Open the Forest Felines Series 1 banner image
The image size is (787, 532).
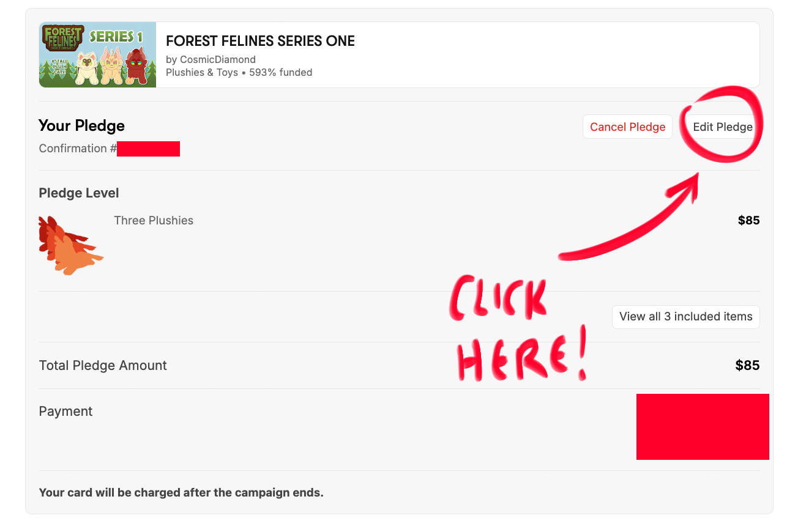point(97,55)
